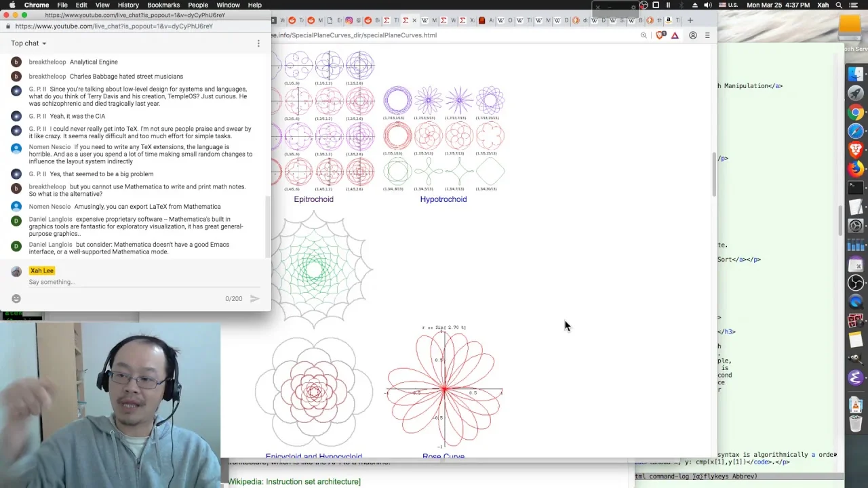This screenshot has width=868, height=488.
Task: Open the History menu
Action: (x=128, y=5)
